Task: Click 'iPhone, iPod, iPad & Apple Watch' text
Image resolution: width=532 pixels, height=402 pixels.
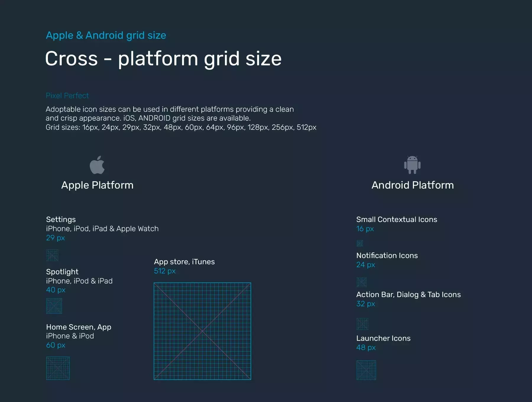Action: click(102, 228)
